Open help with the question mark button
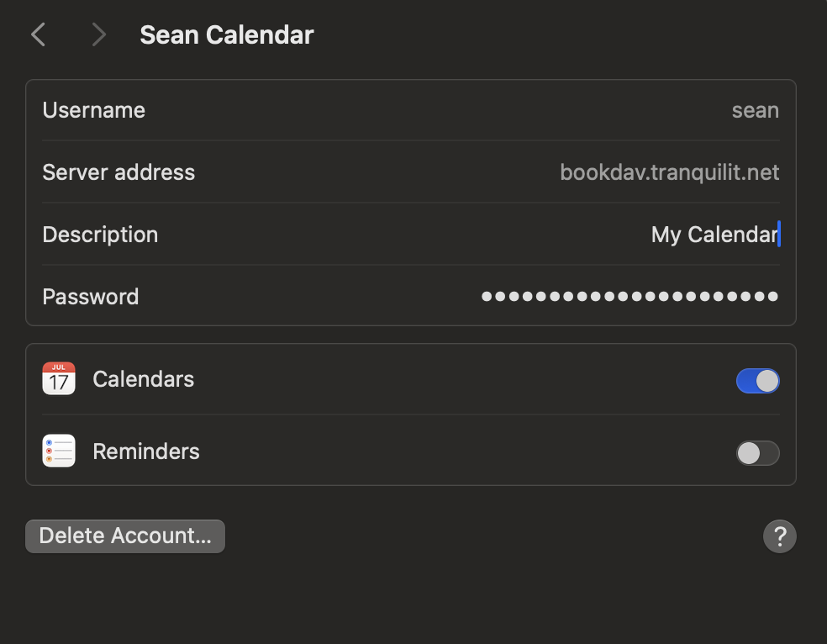Screen dimensions: 827x644 click(779, 536)
